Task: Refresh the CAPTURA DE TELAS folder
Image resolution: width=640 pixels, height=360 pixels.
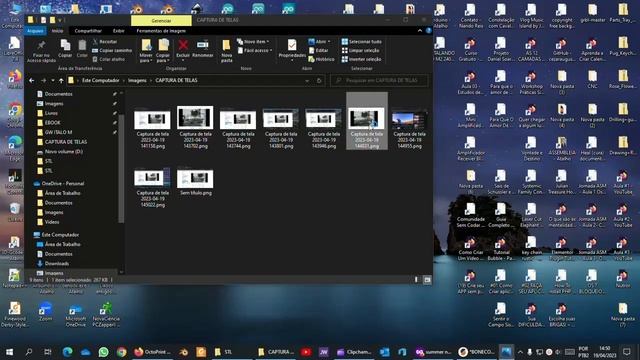Action: pyautogui.click(x=319, y=81)
